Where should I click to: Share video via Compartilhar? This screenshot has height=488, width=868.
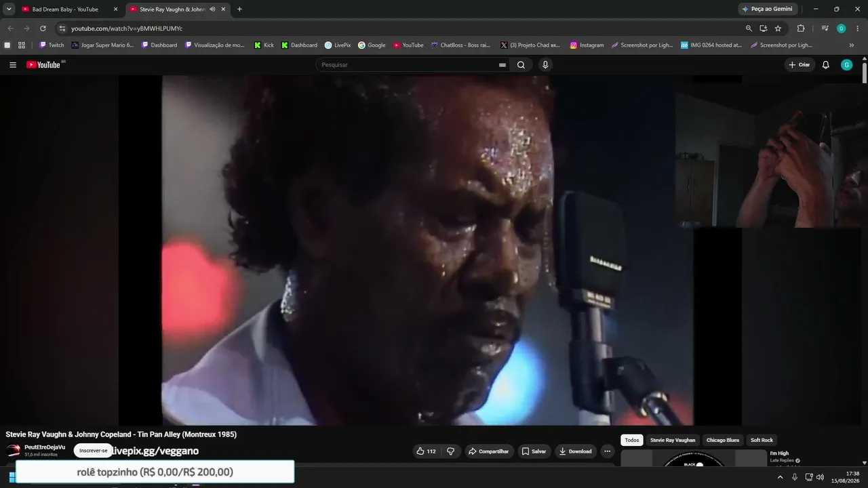(488, 451)
